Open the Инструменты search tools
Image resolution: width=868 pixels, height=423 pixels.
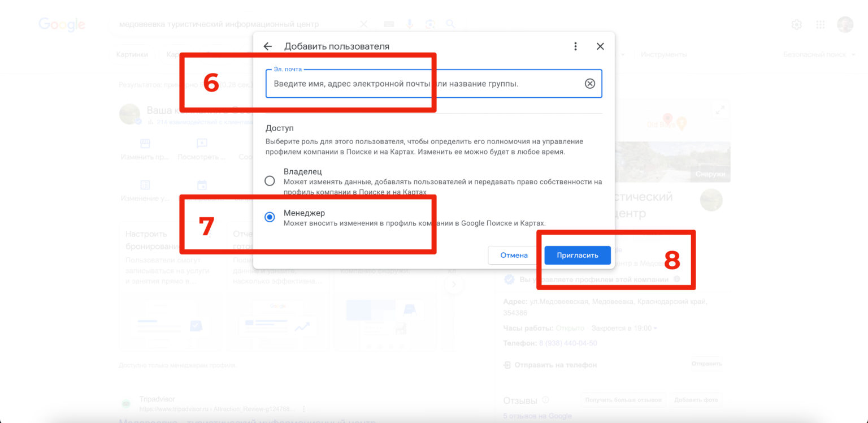coord(664,54)
